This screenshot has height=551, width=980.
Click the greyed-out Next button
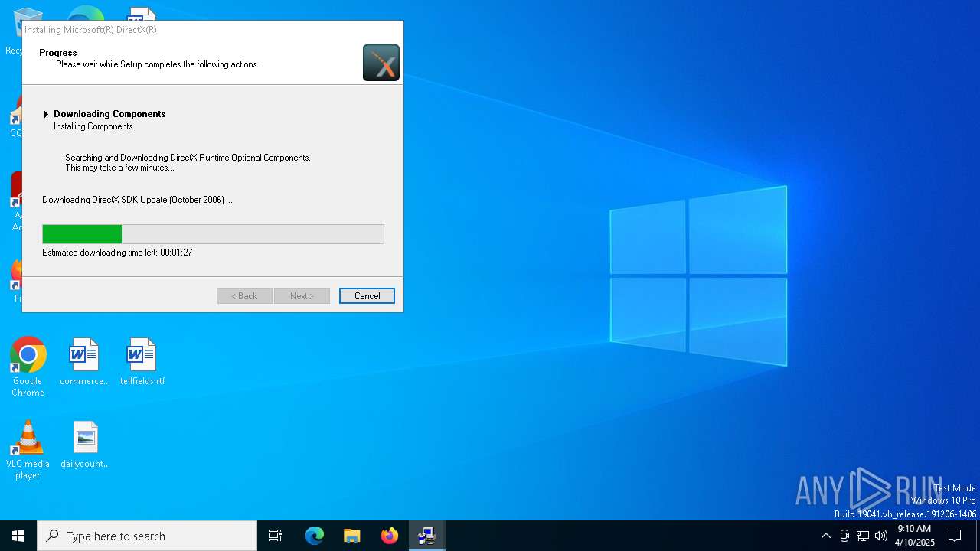click(x=302, y=296)
